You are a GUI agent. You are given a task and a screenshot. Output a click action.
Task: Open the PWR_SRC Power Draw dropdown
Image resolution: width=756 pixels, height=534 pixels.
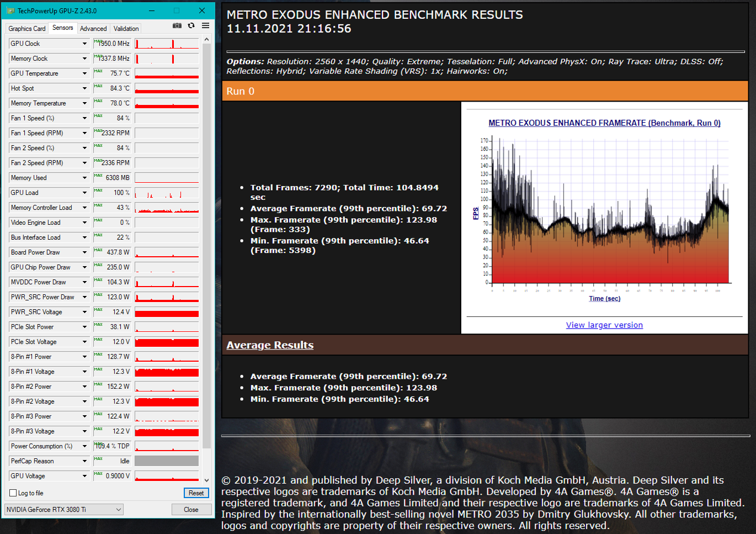[84, 297]
